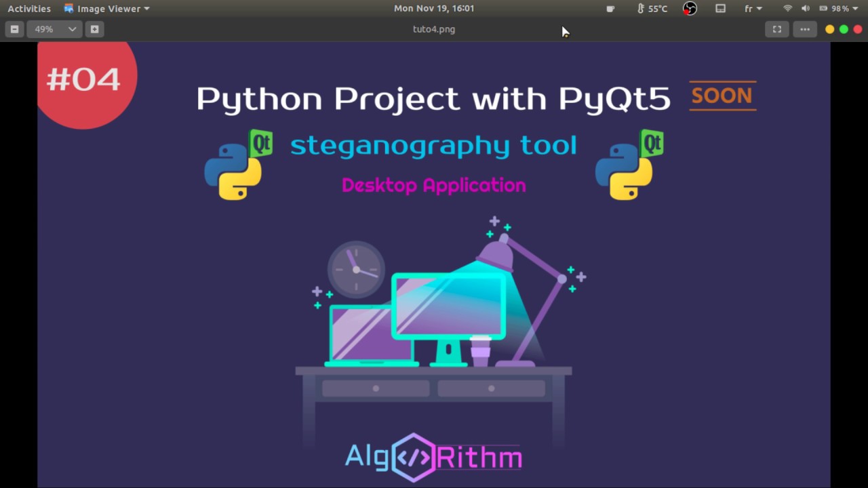Click the on-screen keyboard tray icon
Image resolution: width=868 pixels, height=488 pixels.
point(721,9)
